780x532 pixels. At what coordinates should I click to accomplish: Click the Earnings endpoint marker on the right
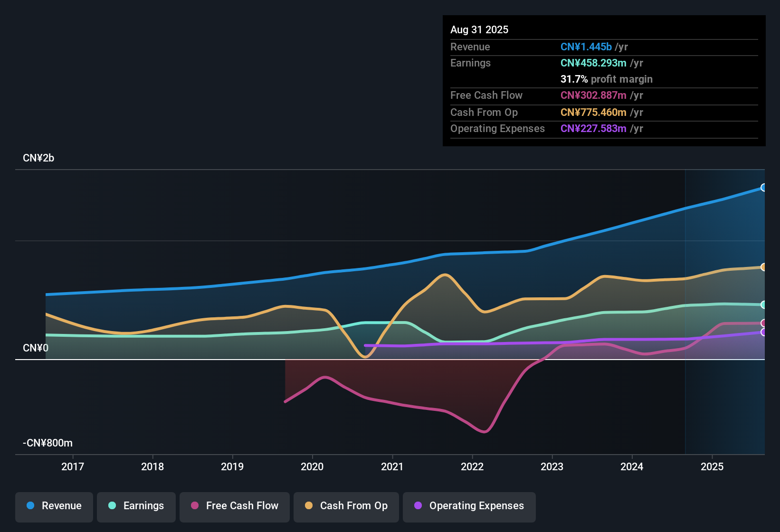(763, 304)
